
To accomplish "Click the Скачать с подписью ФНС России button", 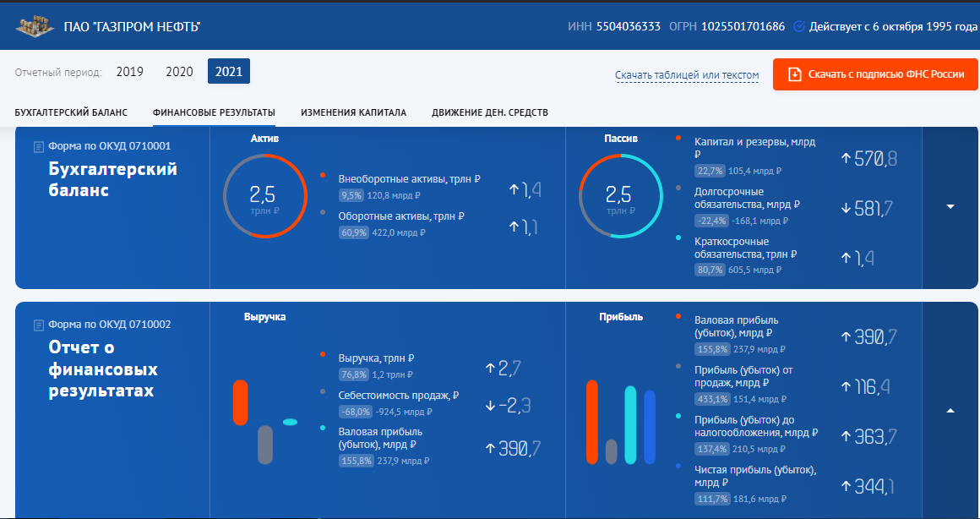I will coord(875,74).
